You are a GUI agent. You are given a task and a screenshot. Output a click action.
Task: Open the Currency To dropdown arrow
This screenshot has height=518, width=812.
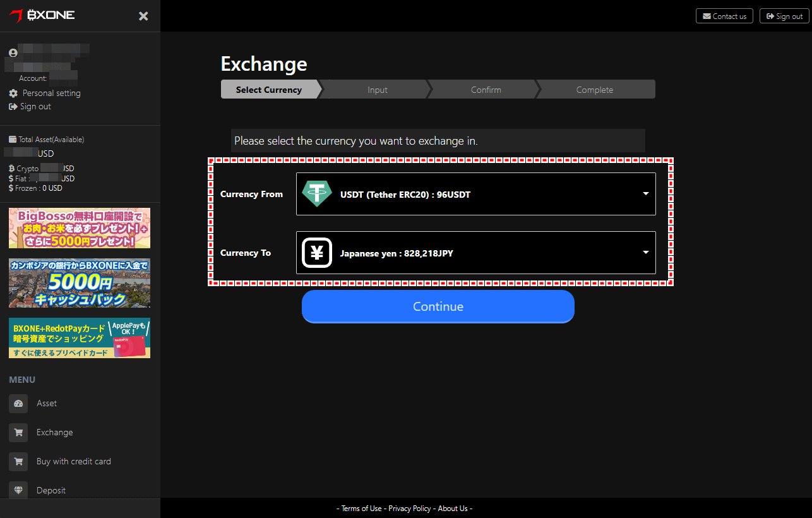pyautogui.click(x=646, y=253)
